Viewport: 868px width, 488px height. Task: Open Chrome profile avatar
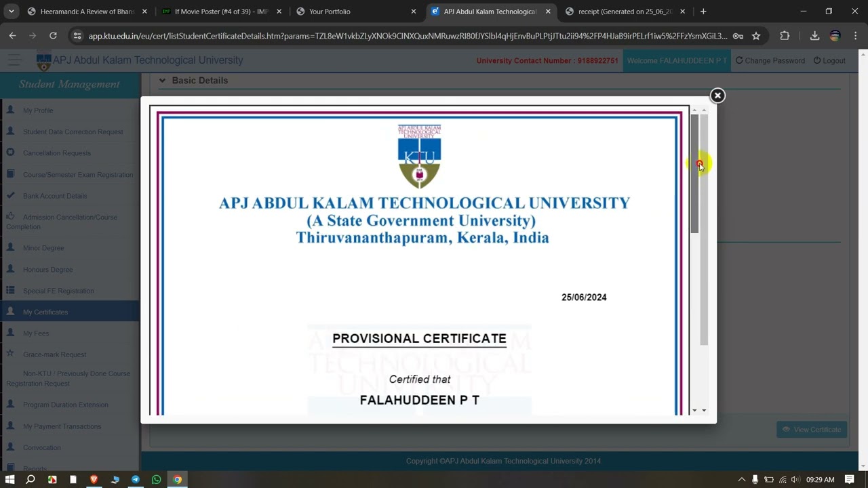point(835,36)
